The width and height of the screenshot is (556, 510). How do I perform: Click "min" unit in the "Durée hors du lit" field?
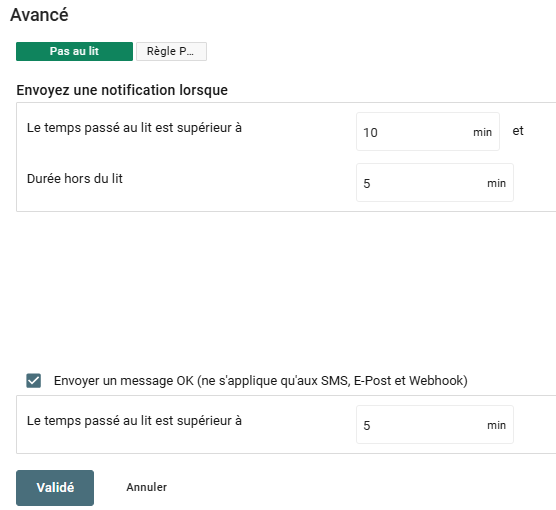pyautogui.click(x=496, y=183)
